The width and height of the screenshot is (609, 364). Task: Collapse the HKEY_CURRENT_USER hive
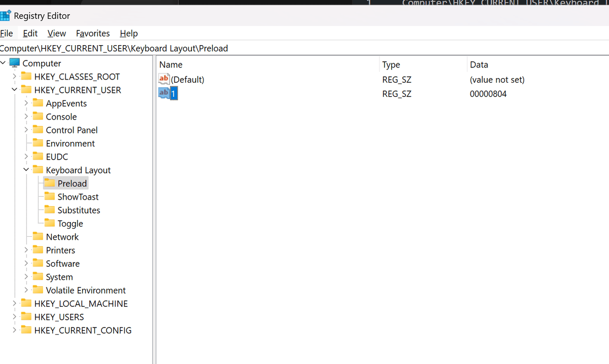click(14, 90)
